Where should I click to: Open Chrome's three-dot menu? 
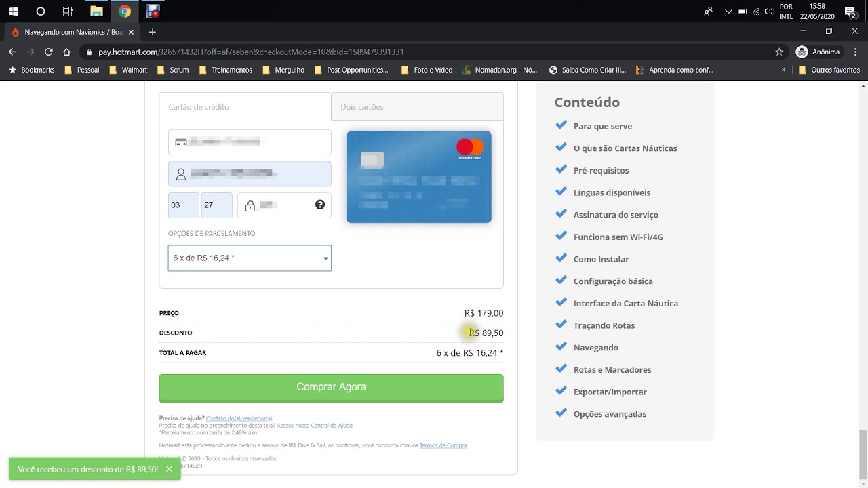(855, 52)
